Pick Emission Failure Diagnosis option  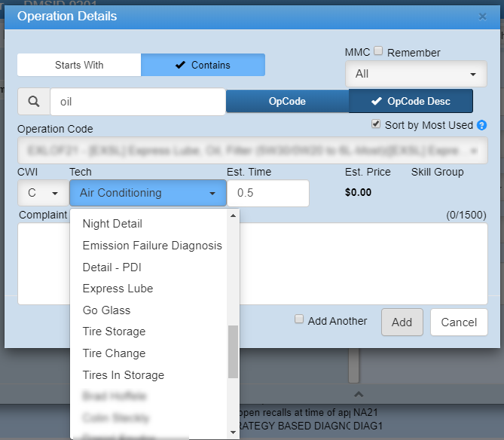(152, 246)
